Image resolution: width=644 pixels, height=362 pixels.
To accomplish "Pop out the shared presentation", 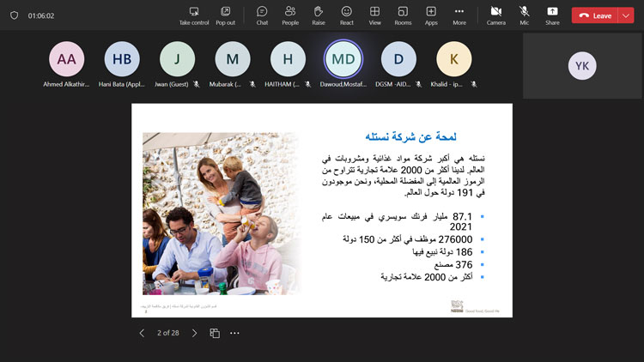I will coord(225,15).
